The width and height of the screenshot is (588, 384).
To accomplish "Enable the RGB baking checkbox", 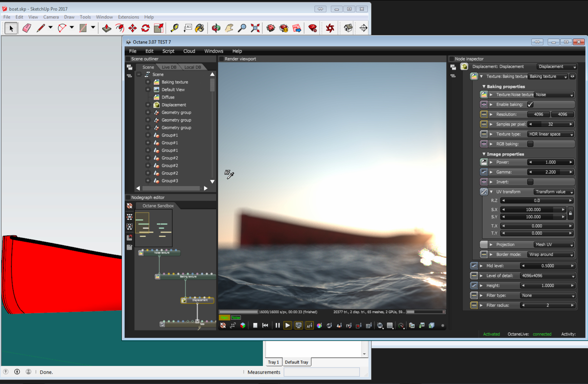I will click(530, 144).
